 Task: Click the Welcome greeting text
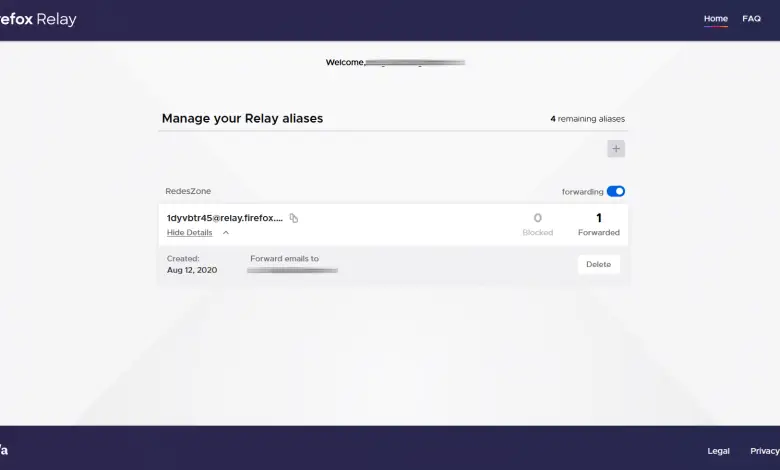(345, 62)
